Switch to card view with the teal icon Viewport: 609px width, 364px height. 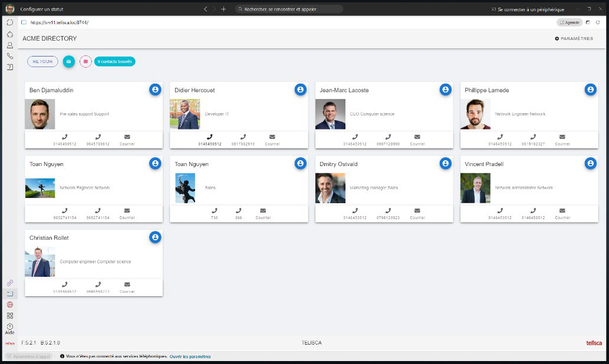69,61
